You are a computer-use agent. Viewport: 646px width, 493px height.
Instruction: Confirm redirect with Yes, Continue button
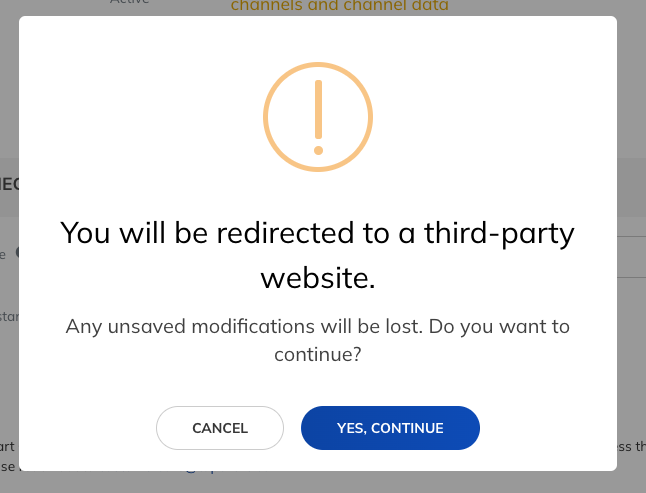390,428
